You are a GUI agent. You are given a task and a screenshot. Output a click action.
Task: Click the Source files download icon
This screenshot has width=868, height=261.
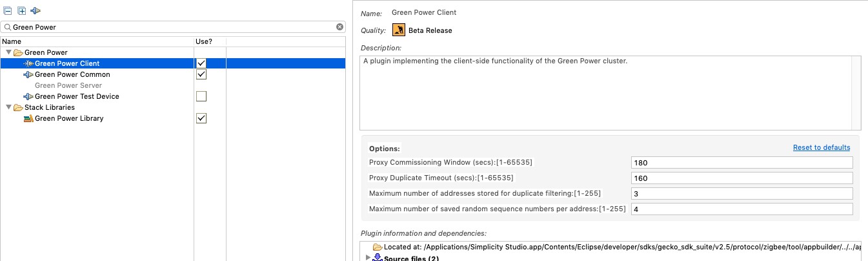(x=378, y=257)
